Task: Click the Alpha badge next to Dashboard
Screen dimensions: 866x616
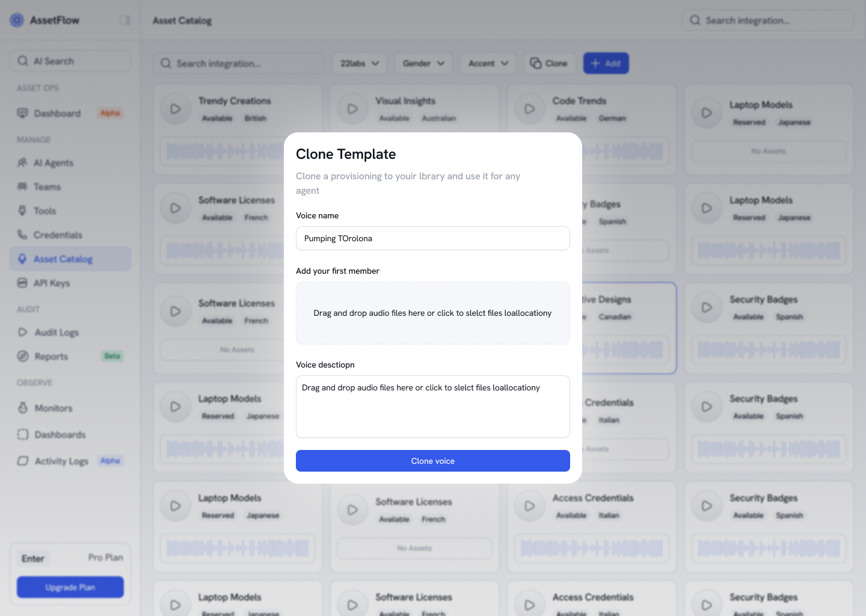Action: click(x=110, y=113)
